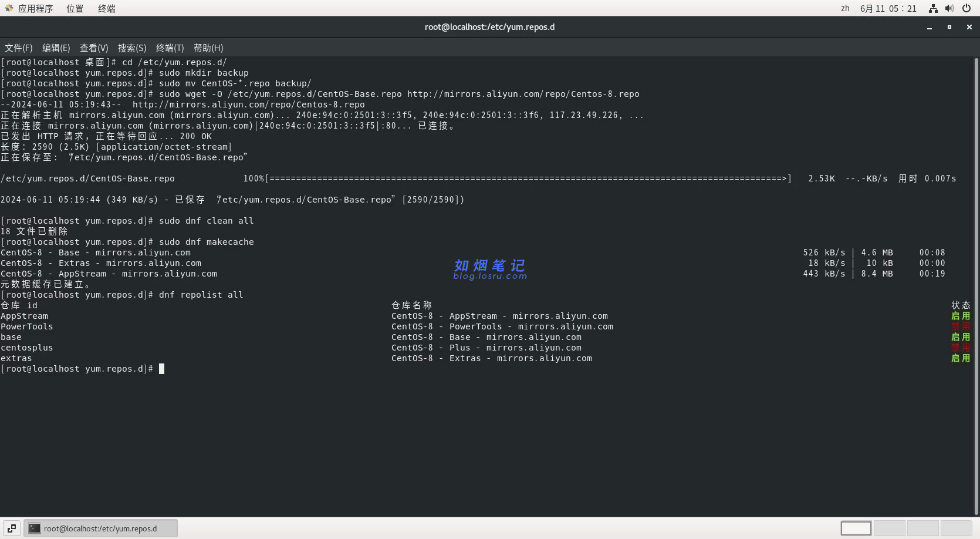
Task: Click the terminal icon in taskbar button
Action: [35, 528]
